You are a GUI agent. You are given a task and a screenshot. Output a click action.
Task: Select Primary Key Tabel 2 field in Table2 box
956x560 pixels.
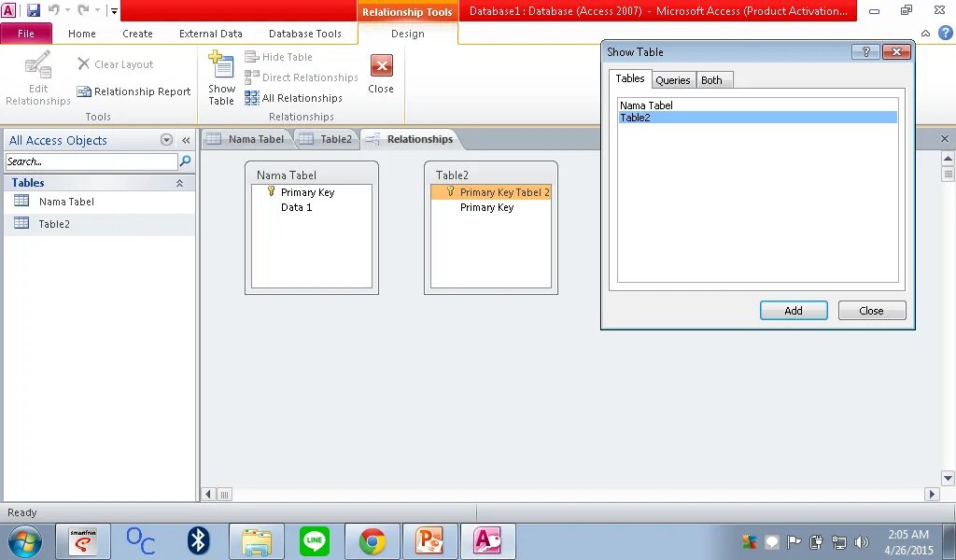(x=491, y=192)
